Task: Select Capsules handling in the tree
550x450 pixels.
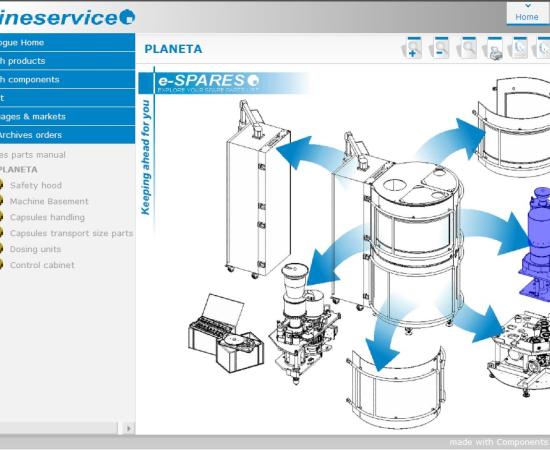Action: 47,217
